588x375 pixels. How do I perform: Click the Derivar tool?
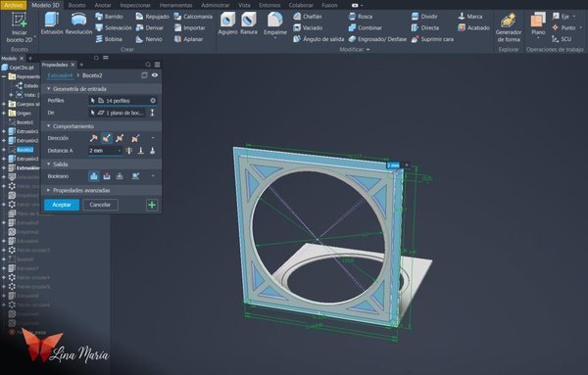[149, 27]
